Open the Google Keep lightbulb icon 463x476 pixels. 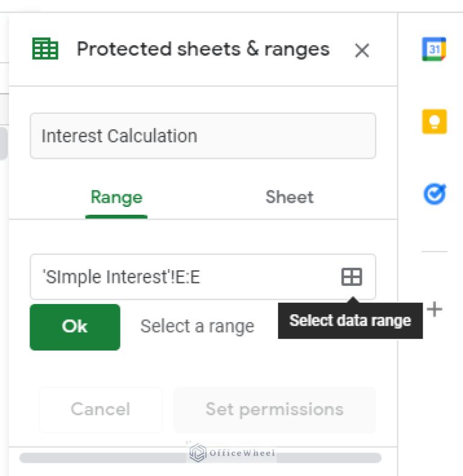pos(434,121)
